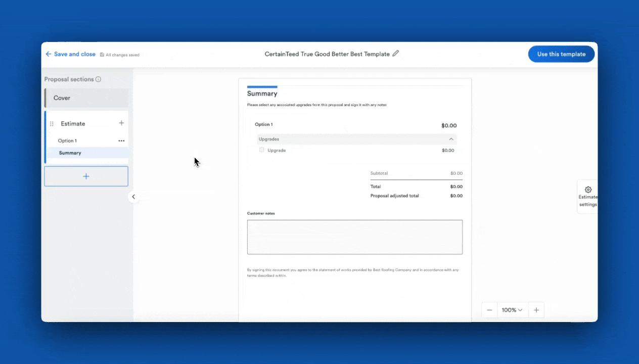This screenshot has height=364, width=639.
Task: Click the Proposal adjusted total label
Action: click(x=394, y=196)
